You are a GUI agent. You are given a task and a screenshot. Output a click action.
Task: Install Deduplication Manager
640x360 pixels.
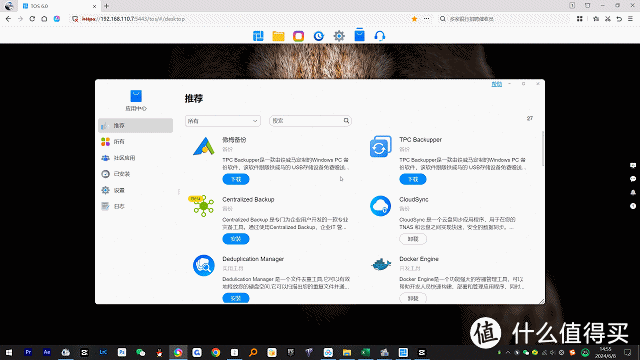point(236,298)
